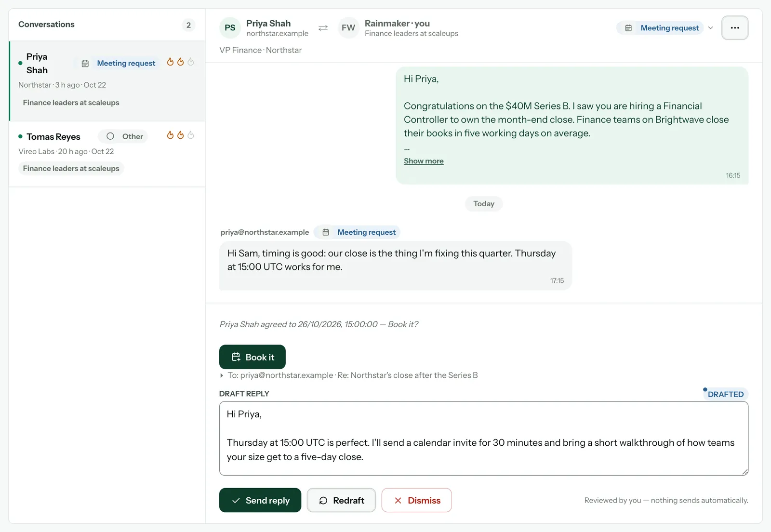Expand the outgoing message with Show more
This screenshot has height=532, width=771.
click(x=424, y=161)
